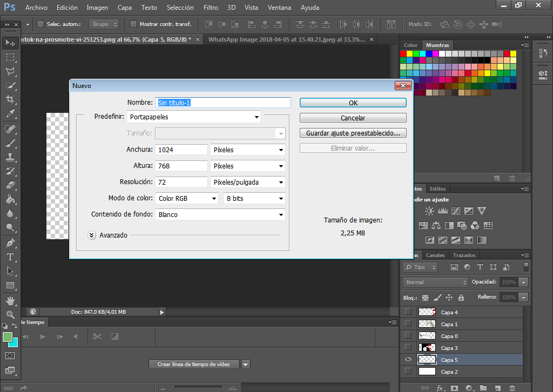
Task: Click the Anchura value field
Action: tap(181, 150)
